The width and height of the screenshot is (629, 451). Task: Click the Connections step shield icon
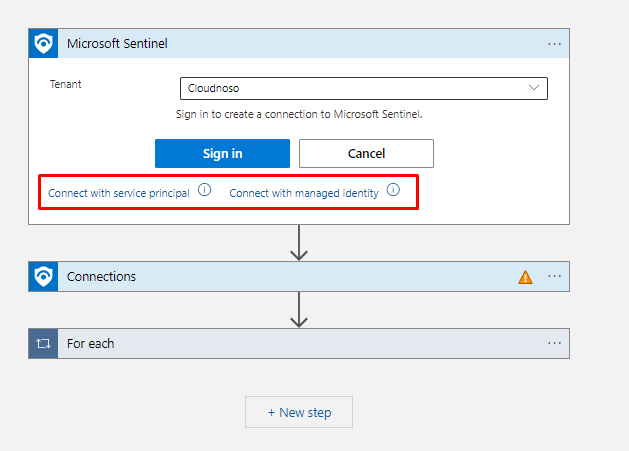click(43, 277)
